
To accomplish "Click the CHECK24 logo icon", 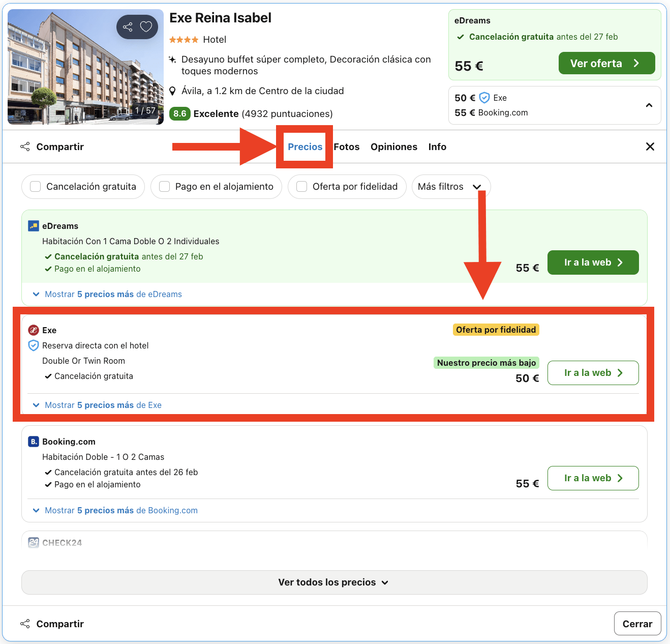I will [34, 542].
